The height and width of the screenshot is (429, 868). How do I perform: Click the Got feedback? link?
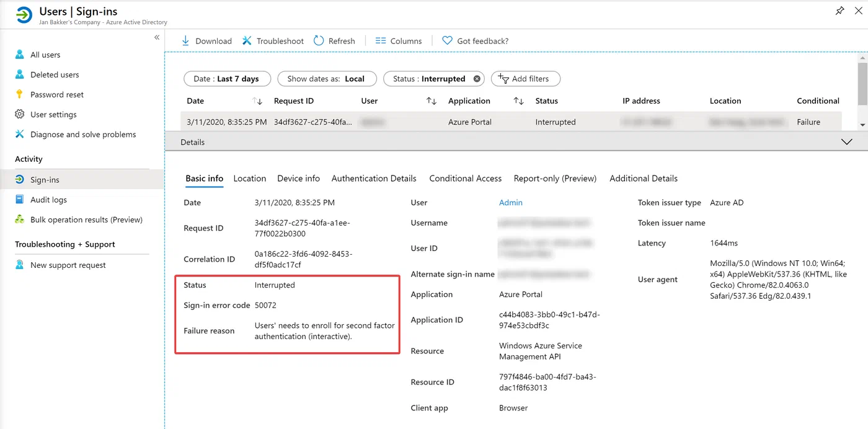(476, 41)
